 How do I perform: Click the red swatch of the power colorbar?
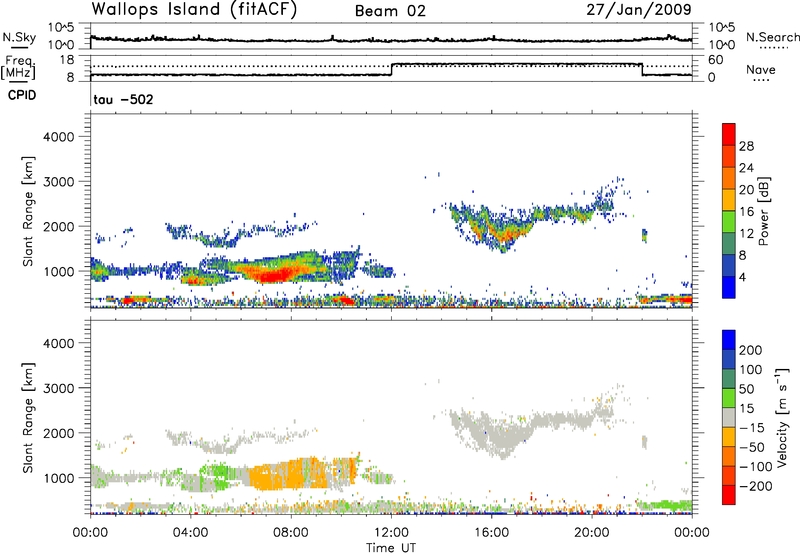click(729, 134)
